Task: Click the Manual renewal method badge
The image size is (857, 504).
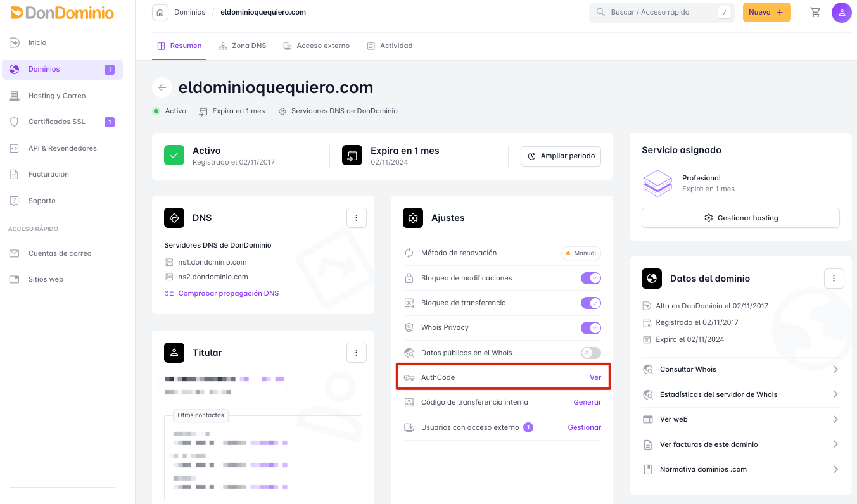Action: click(581, 253)
